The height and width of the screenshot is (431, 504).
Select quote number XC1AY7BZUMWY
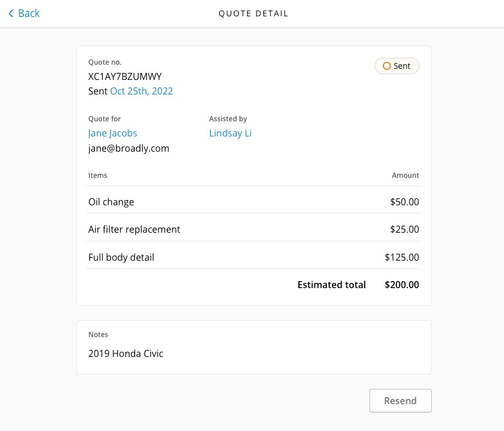pyautogui.click(x=125, y=76)
